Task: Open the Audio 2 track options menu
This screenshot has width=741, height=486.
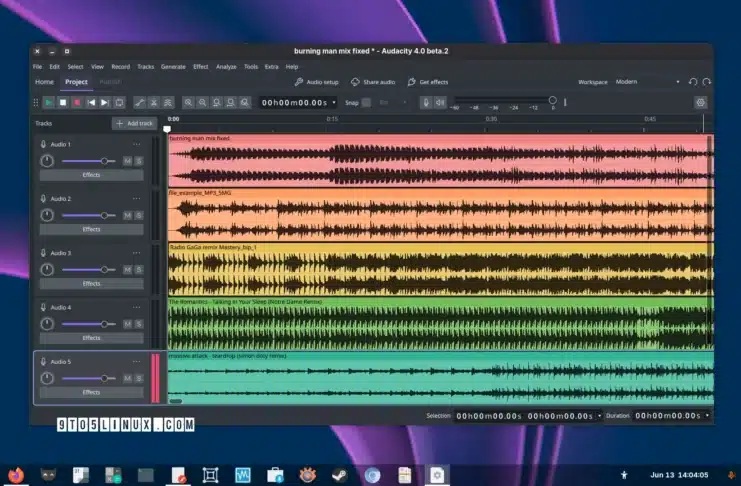Action: pyautogui.click(x=137, y=199)
